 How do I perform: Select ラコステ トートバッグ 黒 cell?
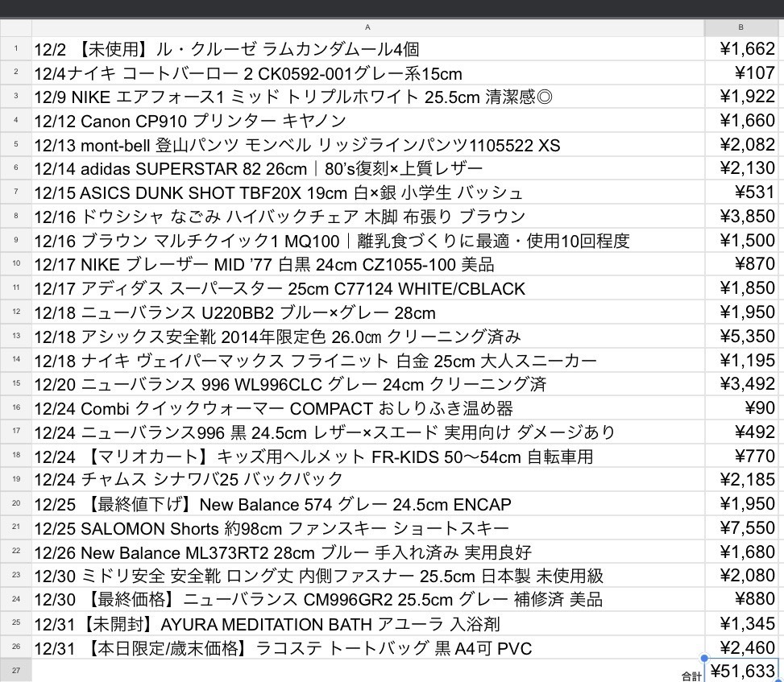click(368, 647)
